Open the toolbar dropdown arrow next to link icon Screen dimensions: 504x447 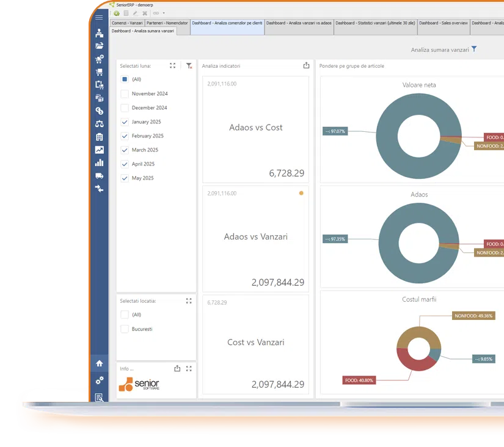click(164, 13)
